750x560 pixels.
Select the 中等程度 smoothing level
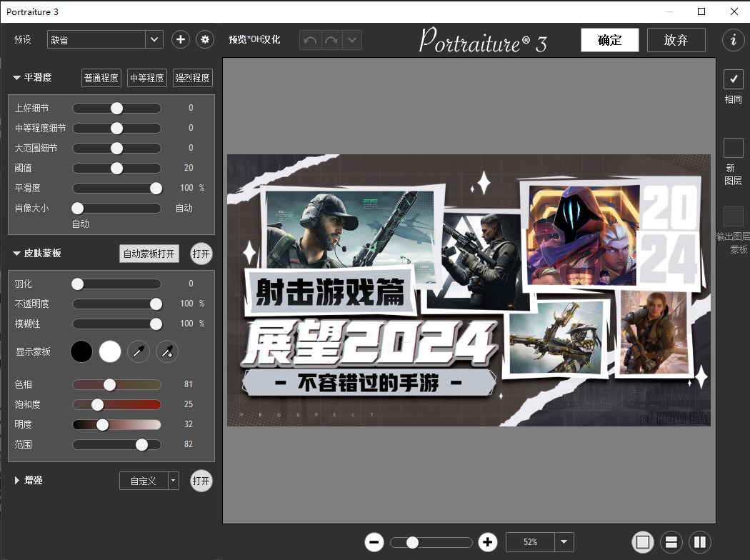point(146,77)
